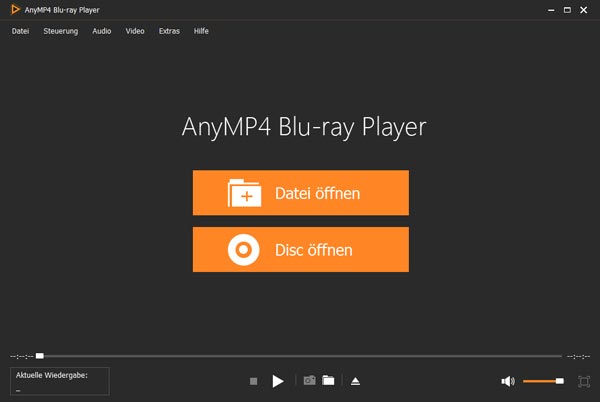Start playback with the play button

278,381
